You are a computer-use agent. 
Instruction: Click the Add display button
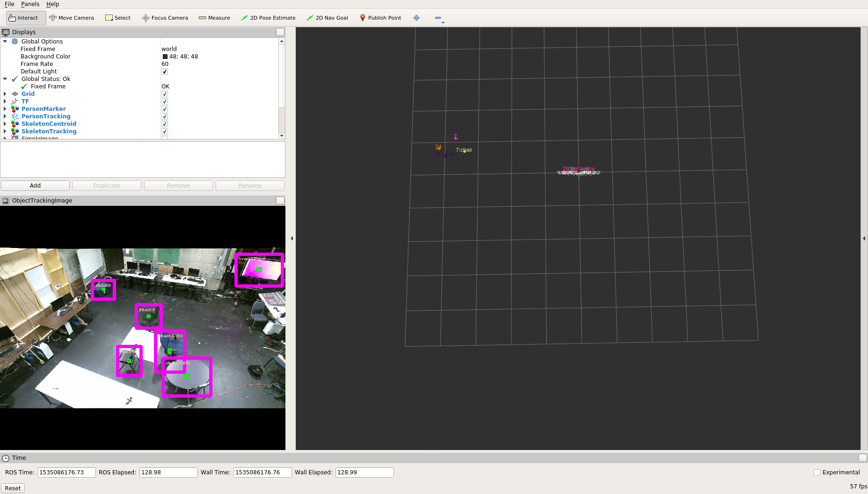click(x=35, y=186)
